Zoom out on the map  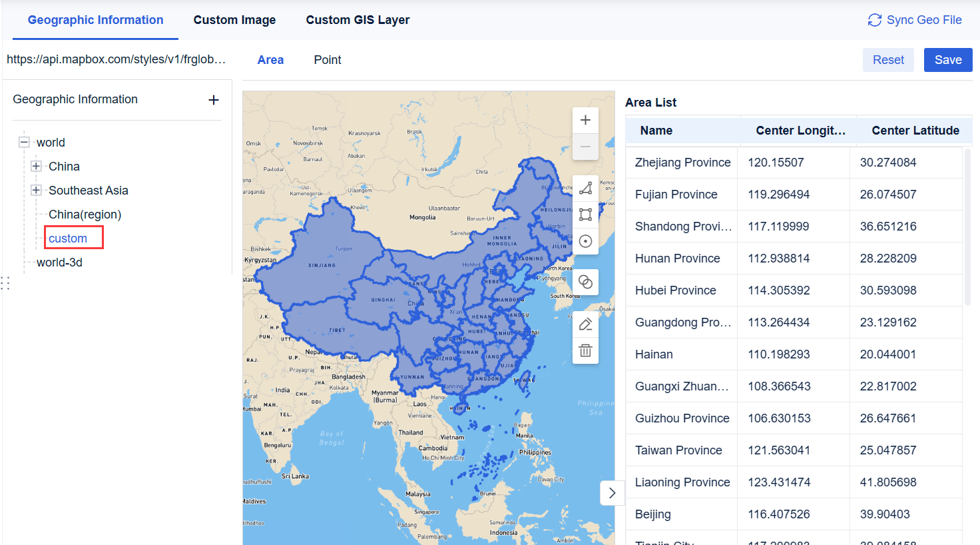[x=585, y=147]
